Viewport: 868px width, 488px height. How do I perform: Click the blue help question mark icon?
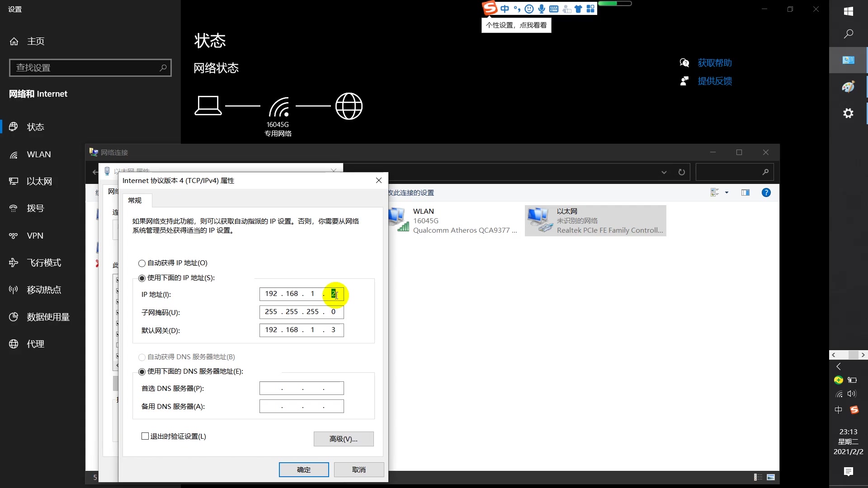(766, 193)
